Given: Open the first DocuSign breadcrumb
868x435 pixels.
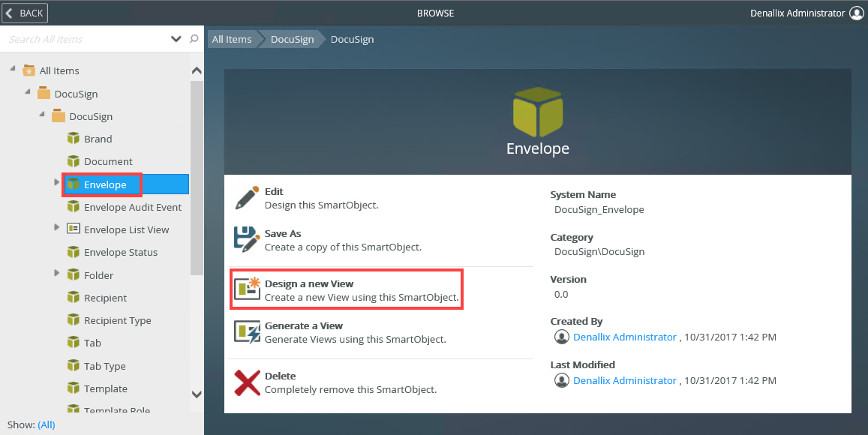Looking at the screenshot, I should pyautogui.click(x=292, y=39).
